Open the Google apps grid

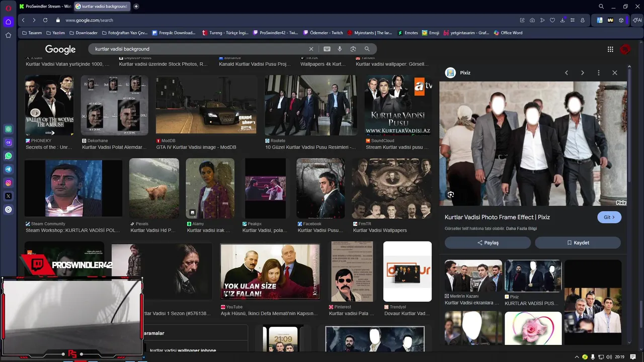pyautogui.click(x=610, y=49)
